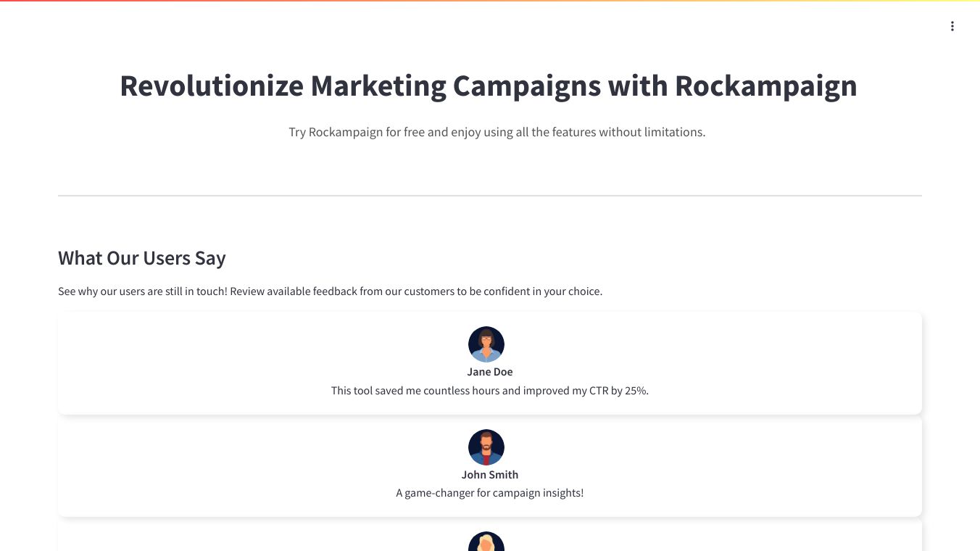Click the 'A game-changer' testimonial text

point(489,493)
